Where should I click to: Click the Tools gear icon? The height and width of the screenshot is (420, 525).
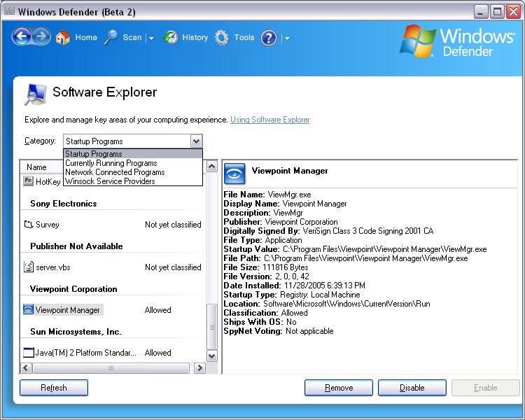(222, 38)
